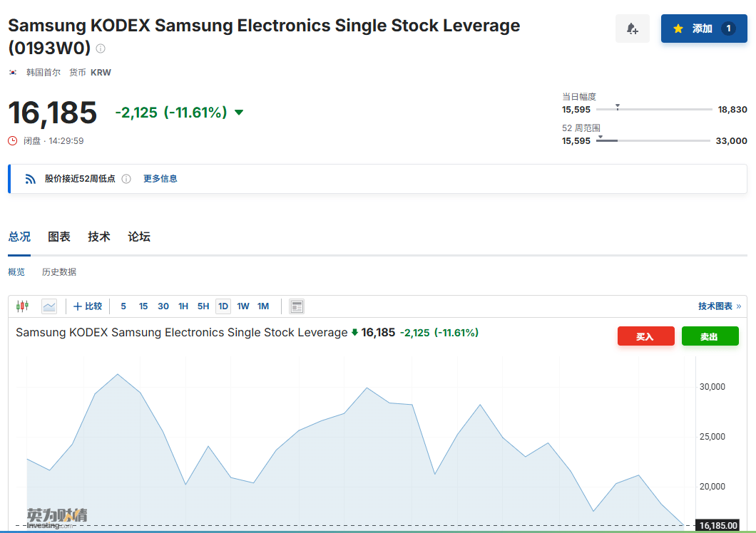The width and height of the screenshot is (756, 533).
Task: Switch to area chart type icon
Action: coord(49,306)
